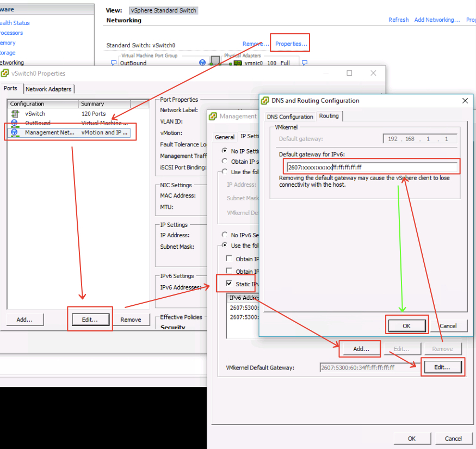Click Processors in hardware sidebar
Image resolution: width=476 pixels, height=449 pixels.
pyautogui.click(x=11, y=33)
